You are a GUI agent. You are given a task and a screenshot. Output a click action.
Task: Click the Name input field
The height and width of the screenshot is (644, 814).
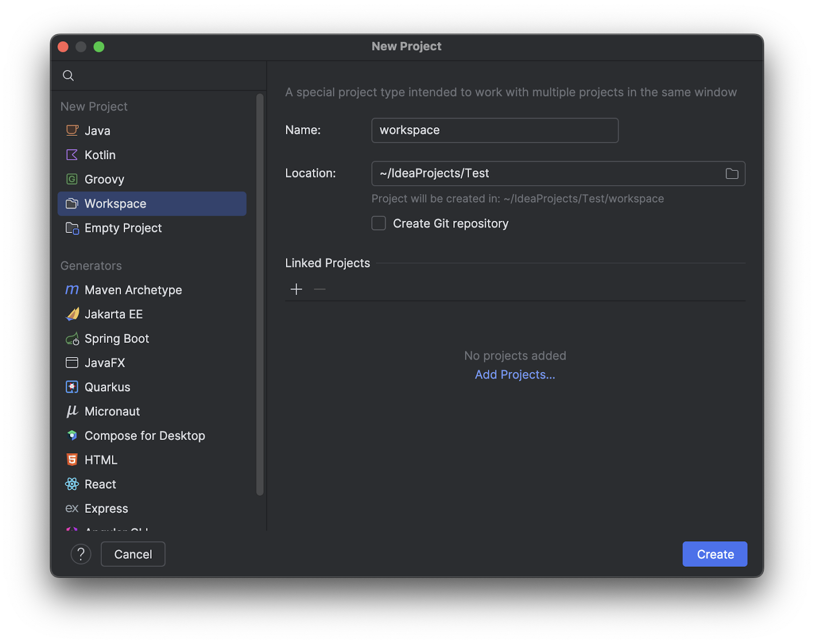(x=495, y=130)
